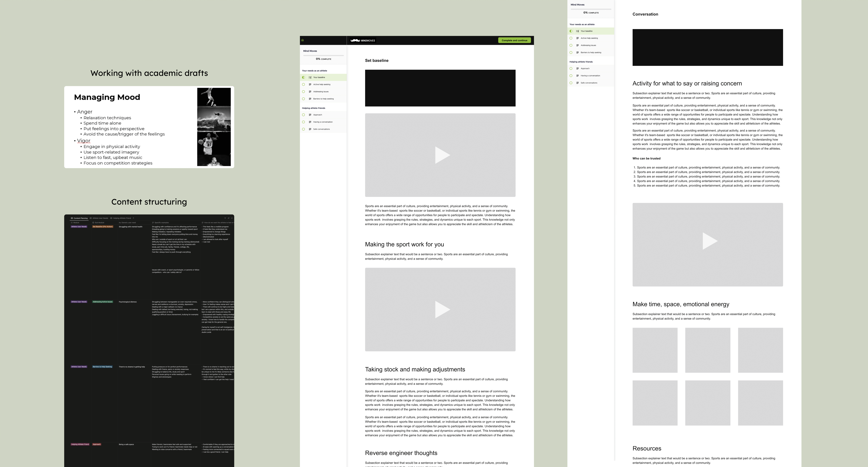Viewport: 868px width, 467px height.
Task: Click the cell "Being a safe space"
Action: 126,444
